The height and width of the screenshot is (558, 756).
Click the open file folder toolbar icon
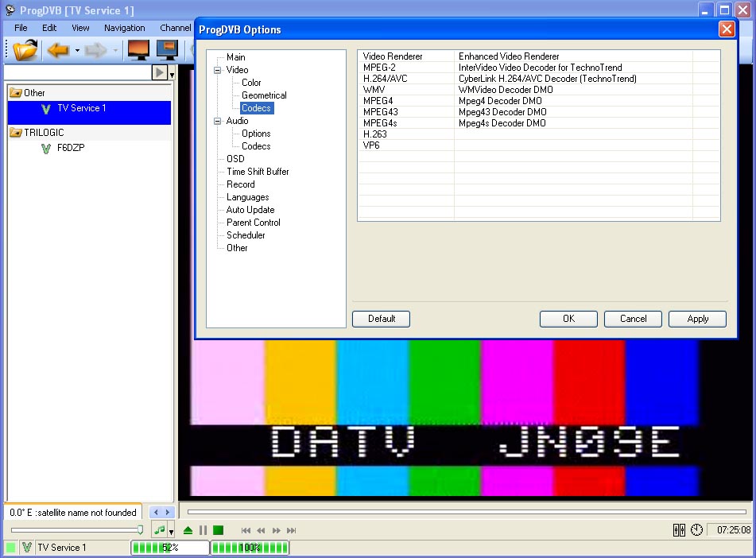[25, 50]
